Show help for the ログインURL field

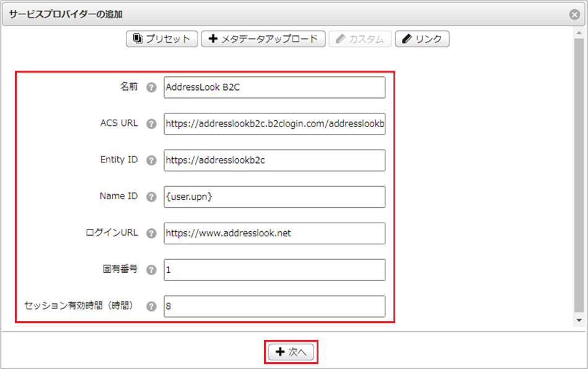(151, 233)
